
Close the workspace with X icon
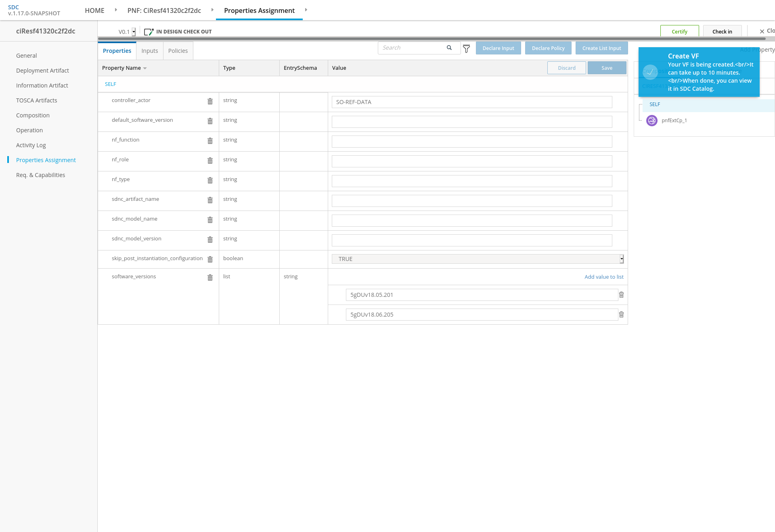[762, 31]
